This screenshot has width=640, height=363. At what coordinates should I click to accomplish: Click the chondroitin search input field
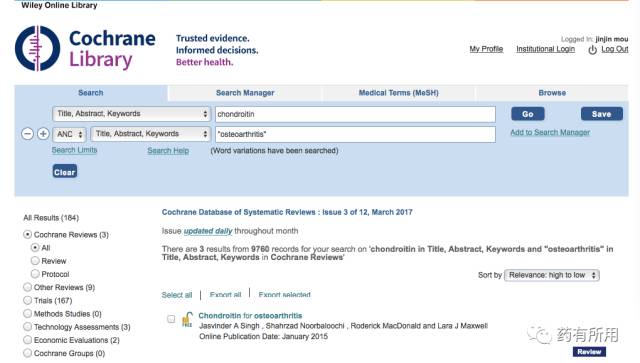click(356, 114)
